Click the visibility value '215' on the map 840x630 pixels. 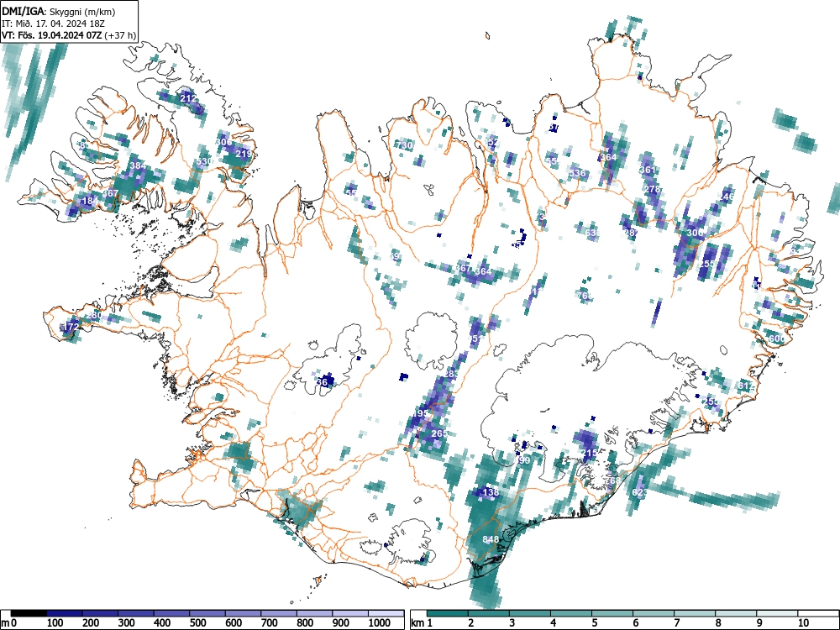(589, 453)
